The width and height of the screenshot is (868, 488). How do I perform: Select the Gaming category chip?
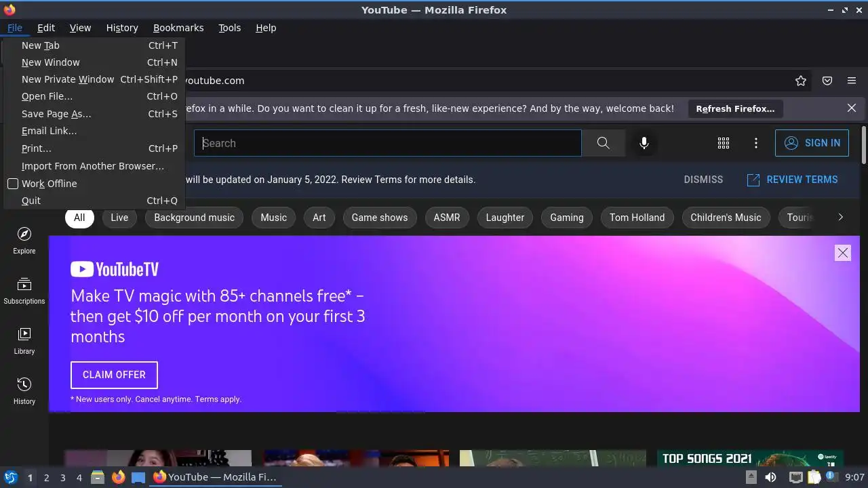coord(567,218)
